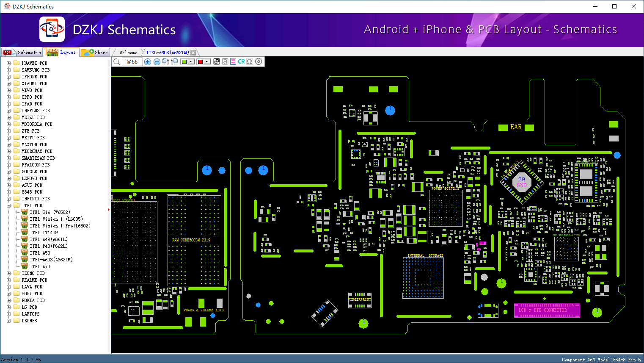Select the SONY PCB folder label
This screenshot has height=363, width=644.
[32, 294]
